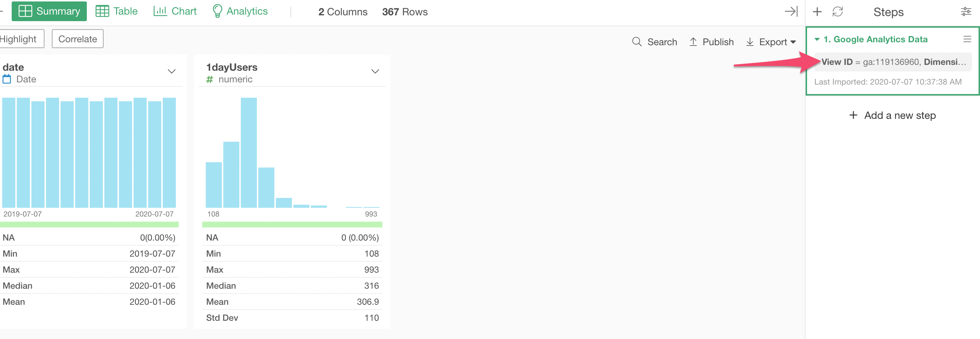Open the 1dayUsers column dropdown menu

(x=375, y=71)
